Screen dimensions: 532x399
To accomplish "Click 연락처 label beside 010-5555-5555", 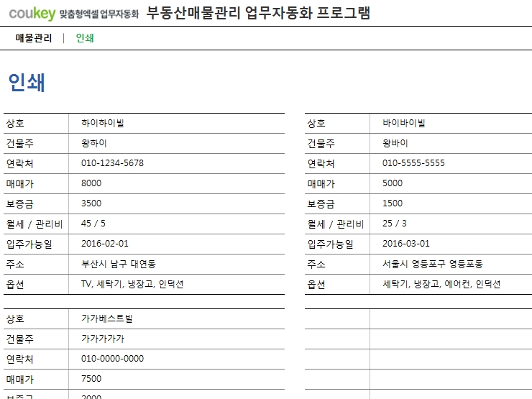I will point(321,163).
